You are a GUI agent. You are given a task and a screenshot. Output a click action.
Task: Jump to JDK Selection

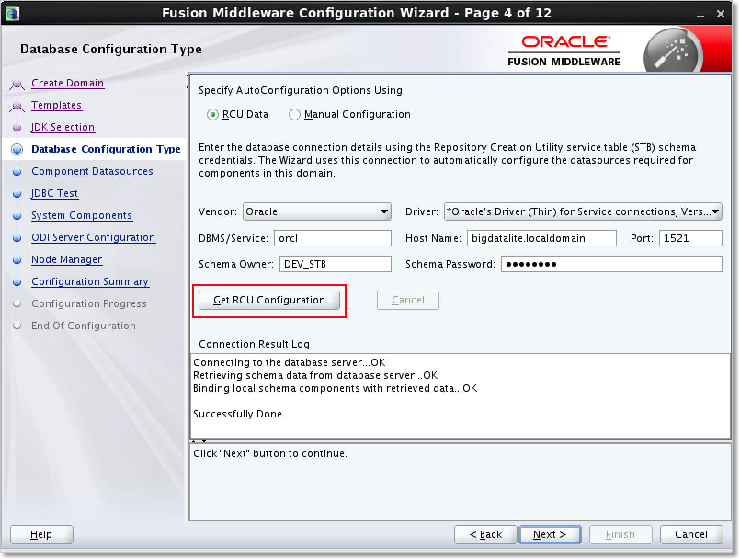(63, 127)
